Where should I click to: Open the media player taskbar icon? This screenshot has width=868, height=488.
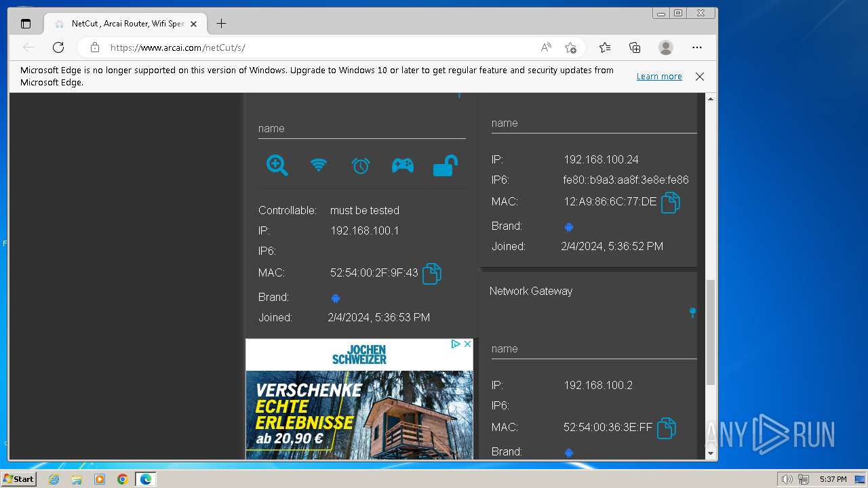[100, 479]
